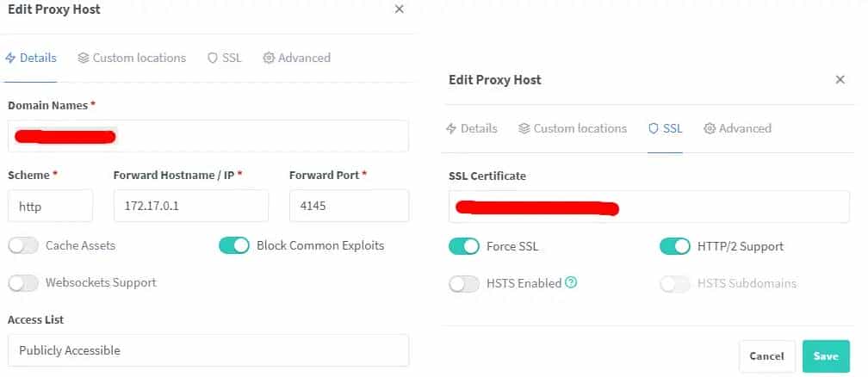
Task: Open the Scheme dropdown showing http
Action: pyautogui.click(x=50, y=207)
